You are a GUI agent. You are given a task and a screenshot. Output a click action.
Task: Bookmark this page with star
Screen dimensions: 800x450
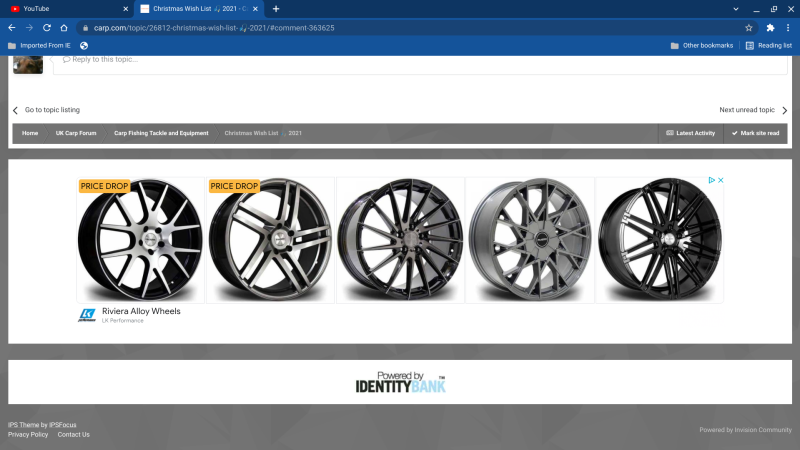point(748,28)
